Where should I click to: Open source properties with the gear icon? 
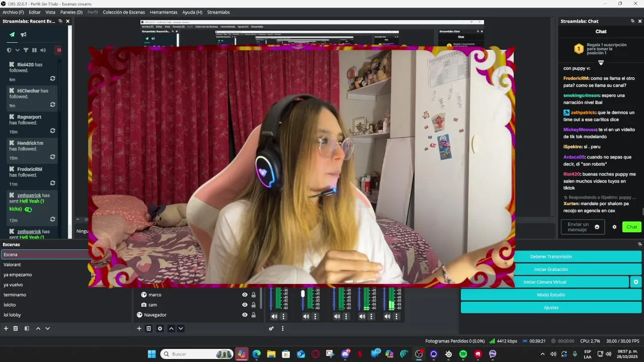click(x=160, y=328)
